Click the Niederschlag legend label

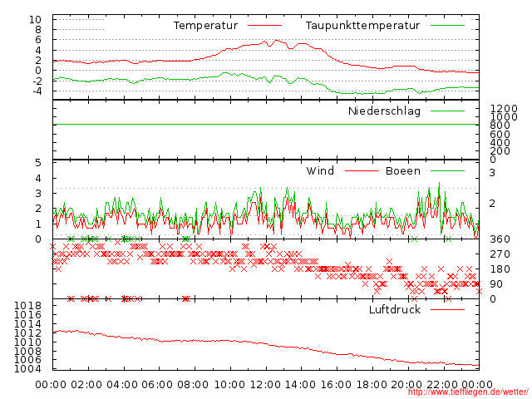[384, 111]
